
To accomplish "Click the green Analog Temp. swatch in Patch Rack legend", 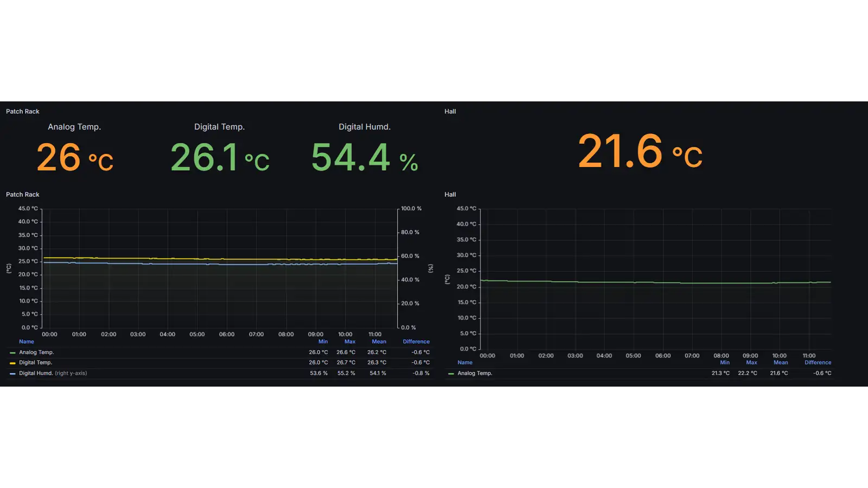I will pyautogui.click(x=12, y=352).
